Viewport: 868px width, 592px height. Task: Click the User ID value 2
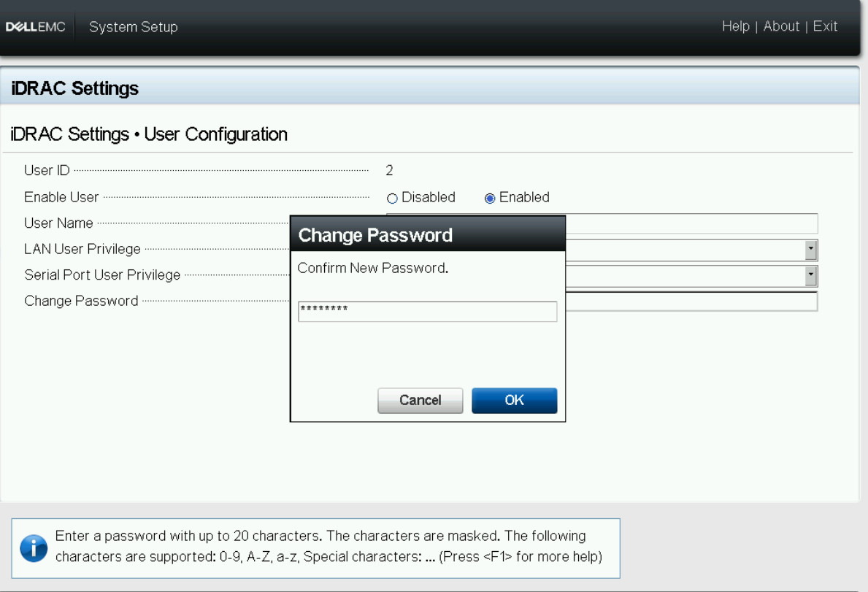[389, 171]
